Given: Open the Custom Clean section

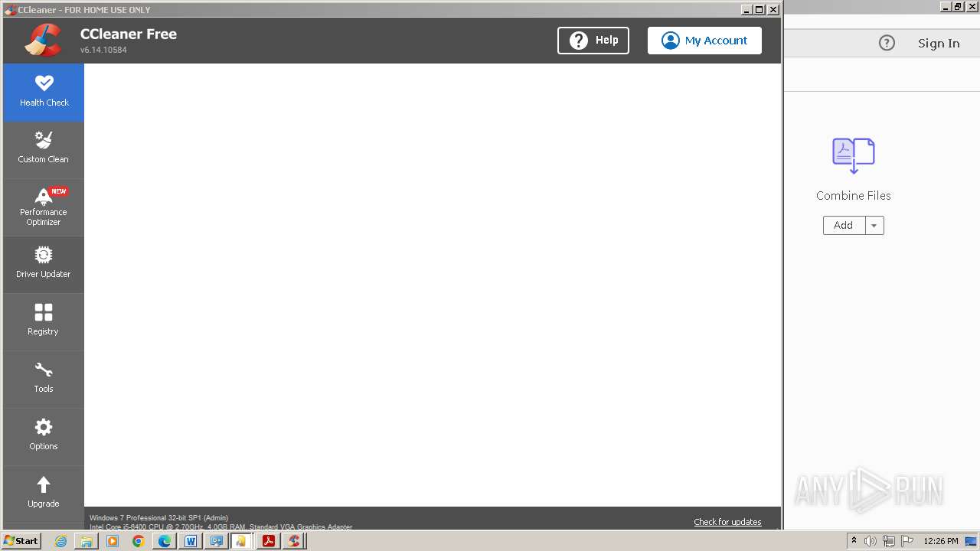Looking at the screenshot, I should tap(44, 150).
